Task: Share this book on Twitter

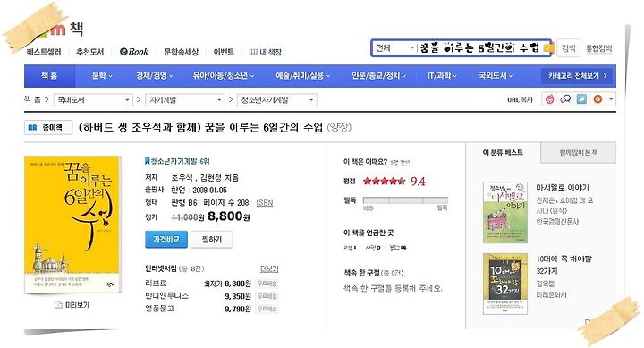Action: click(581, 99)
